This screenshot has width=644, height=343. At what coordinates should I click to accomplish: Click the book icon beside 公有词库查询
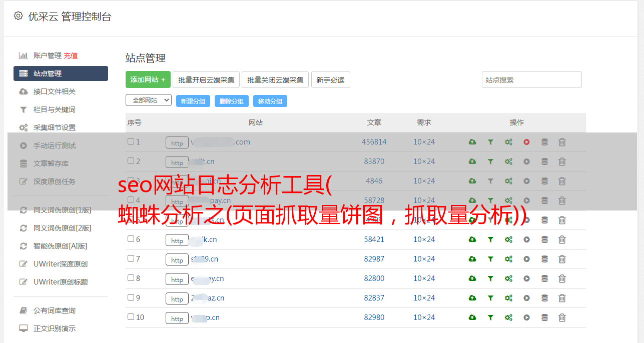click(x=23, y=310)
